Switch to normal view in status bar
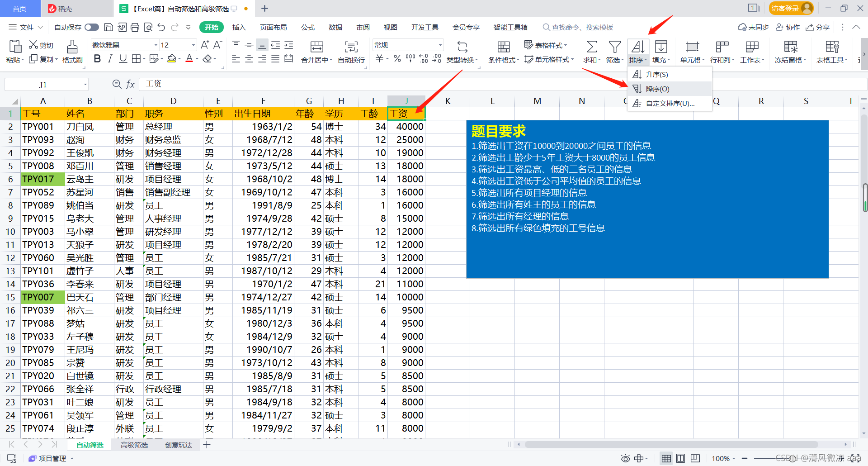This screenshot has width=868, height=466. pos(666,458)
